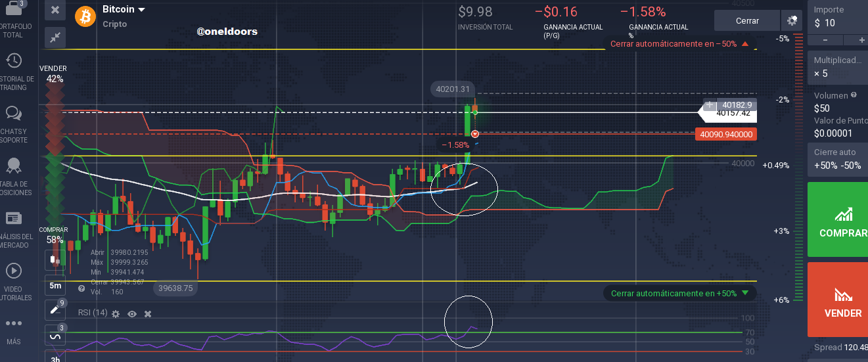
Task: Remove the RSI (14) indicator with X
Action: coord(148,314)
